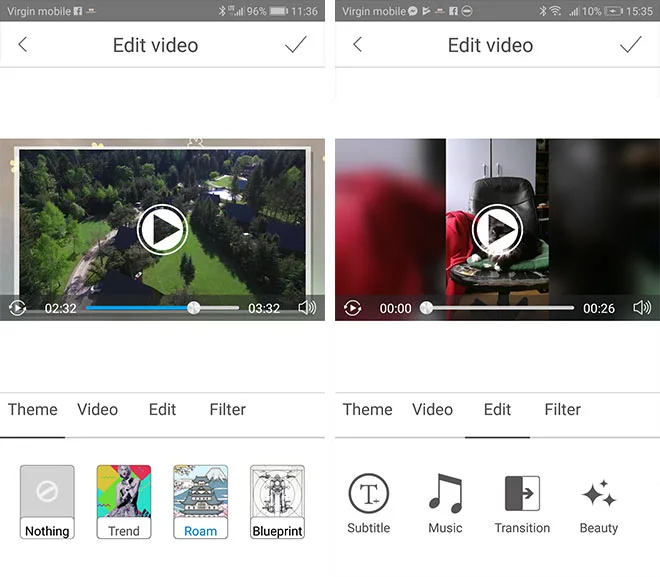
Task: Open Edit tab in left screen
Action: pyautogui.click(x=162, y=409)
